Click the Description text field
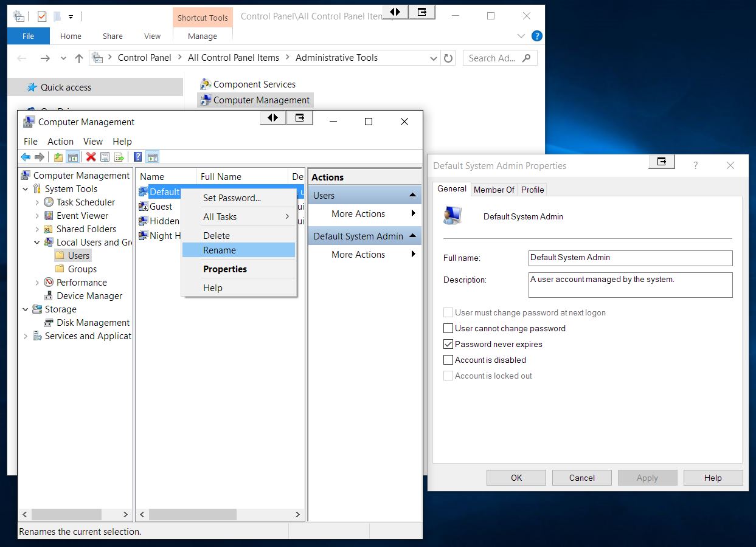This screenshot has width=756, height=547. (631, 284)
